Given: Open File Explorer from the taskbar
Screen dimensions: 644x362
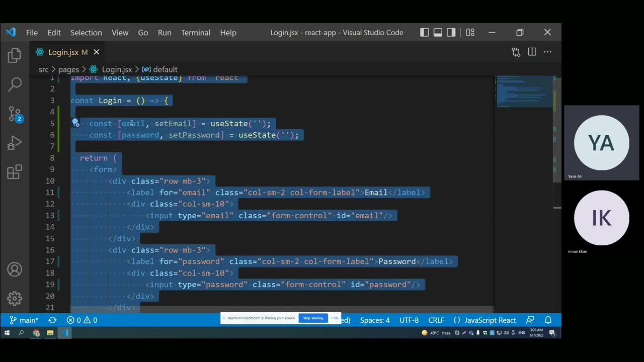Looking at the screenshot, I should click(x=50, y=333).
